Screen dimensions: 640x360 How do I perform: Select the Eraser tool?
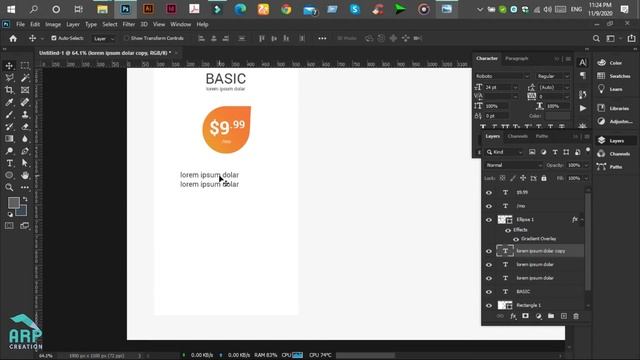point(25,127)
